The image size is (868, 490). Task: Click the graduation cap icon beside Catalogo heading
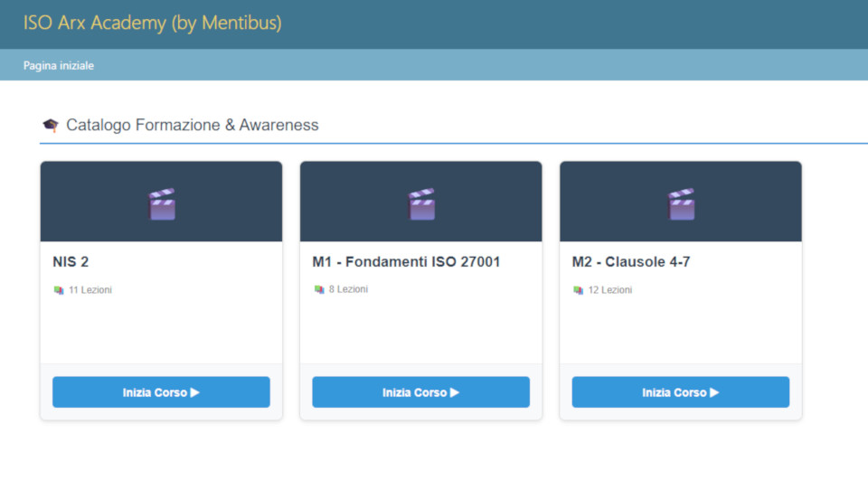coord(51,126)
